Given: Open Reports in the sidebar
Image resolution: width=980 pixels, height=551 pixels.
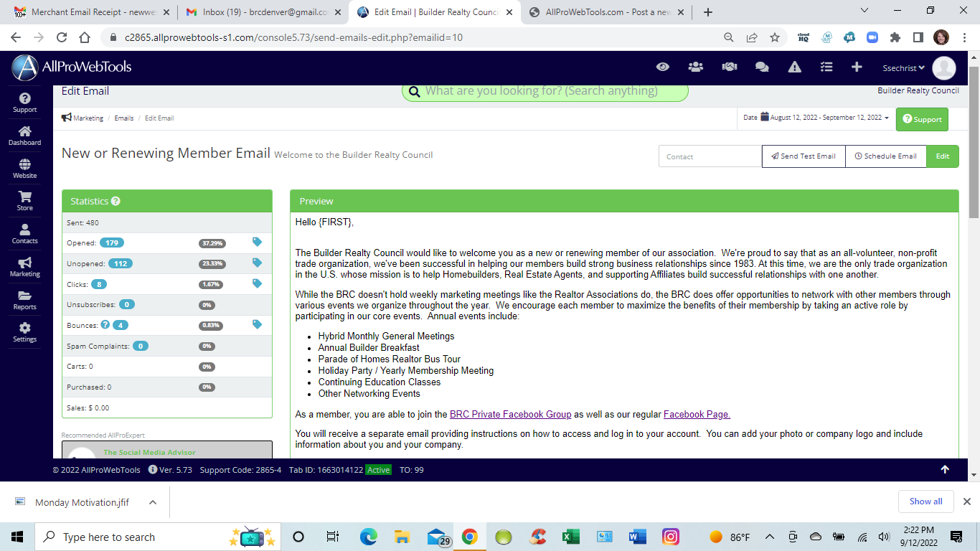Looking at the screenshot, I should tap(24, 301).
